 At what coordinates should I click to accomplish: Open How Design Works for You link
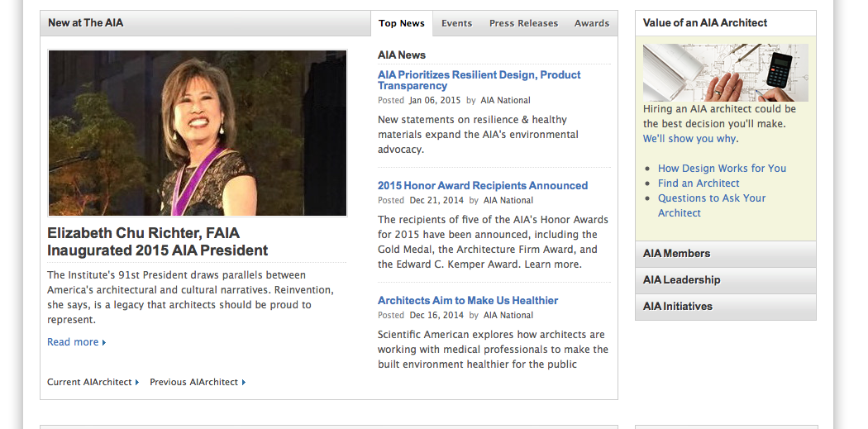(722, 168)
